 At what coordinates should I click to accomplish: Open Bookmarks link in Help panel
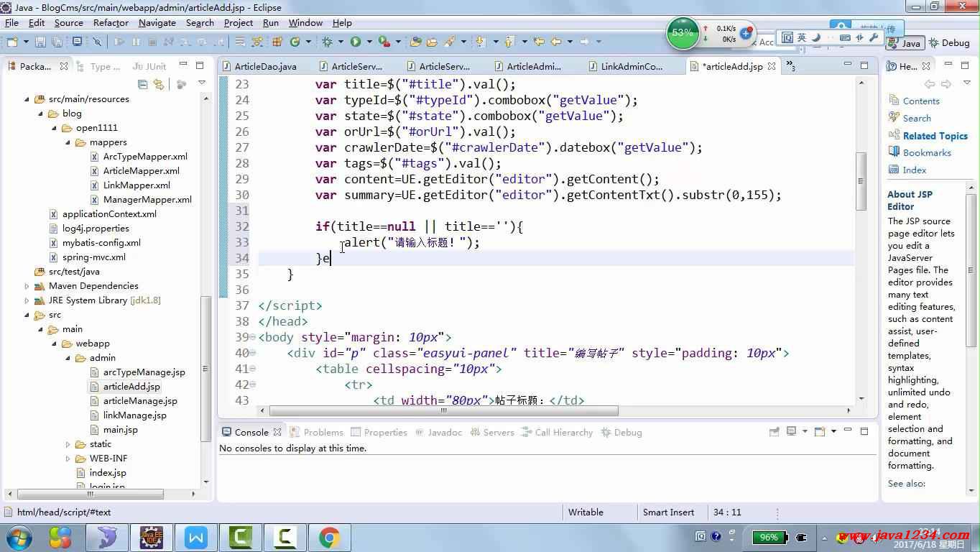click(927, 153)
